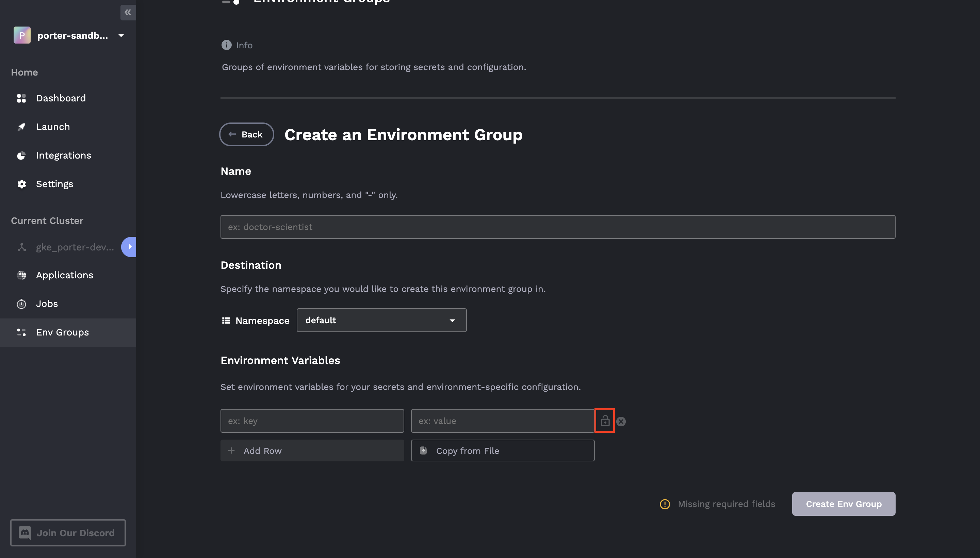The image size is (980, 558).
Task: Open the porter-sandbox project dropdown
Action: 121,36
